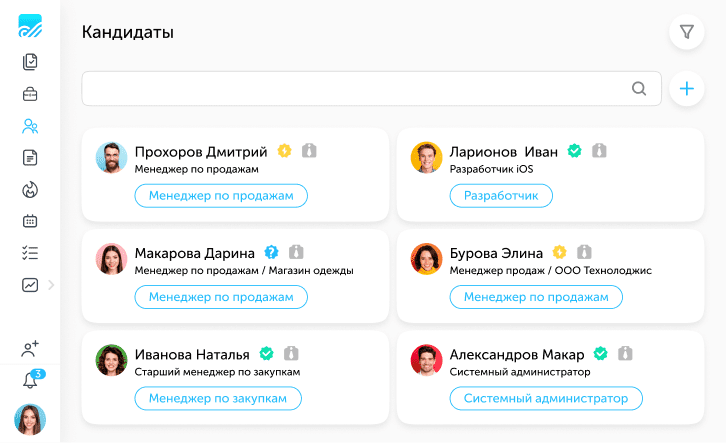Screen dimensions: 726x443
Task: Open Иванова Наталья avatar photo
Action: coord(111,360)
